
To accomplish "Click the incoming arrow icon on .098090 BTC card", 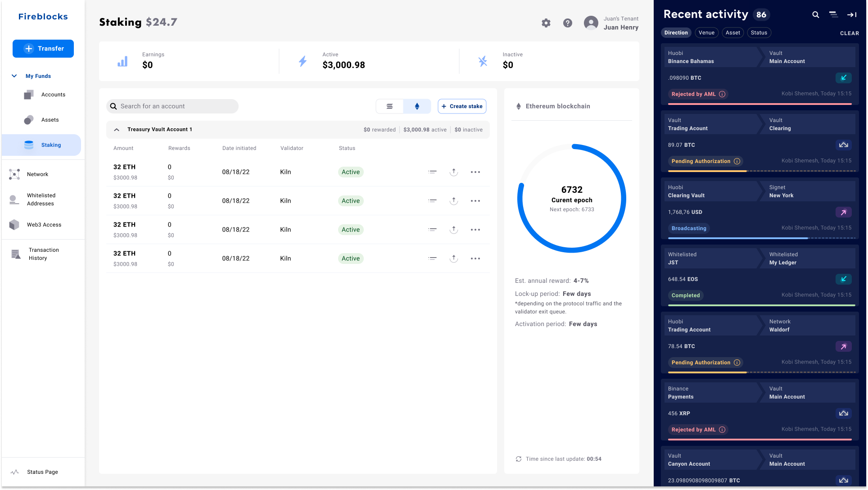I will click(844, 78).
